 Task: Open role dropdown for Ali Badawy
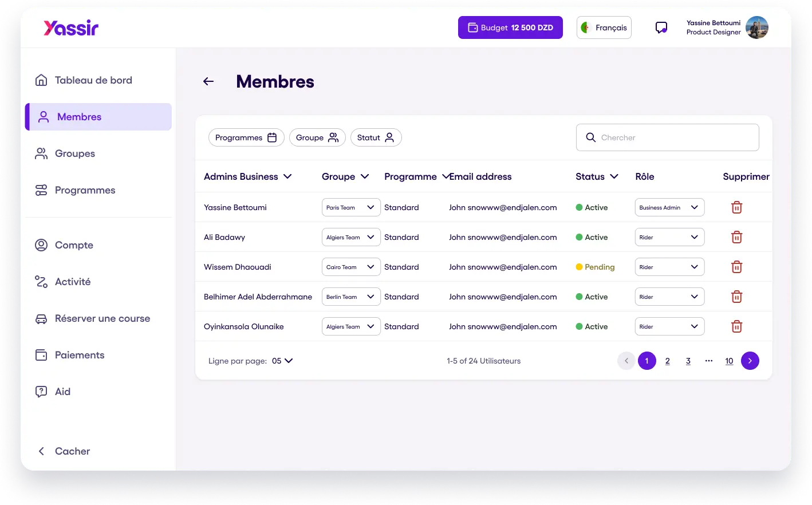click(670, 237)
